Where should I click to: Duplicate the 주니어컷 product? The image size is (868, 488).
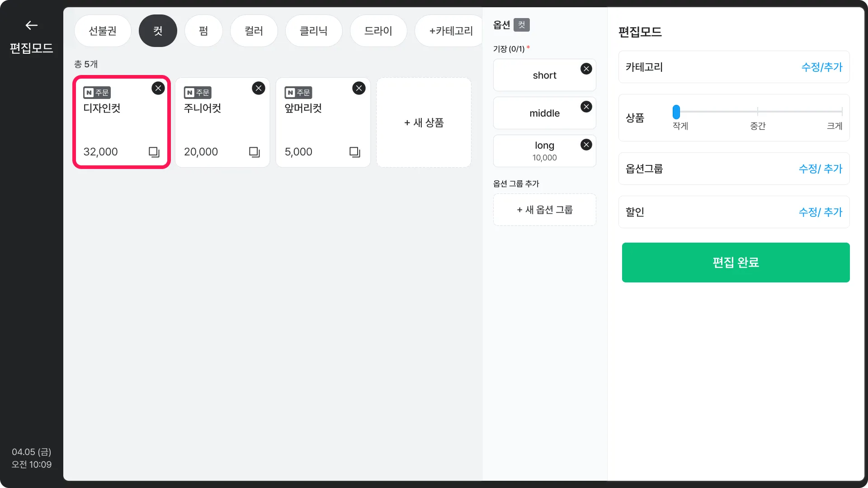[255, 152]
